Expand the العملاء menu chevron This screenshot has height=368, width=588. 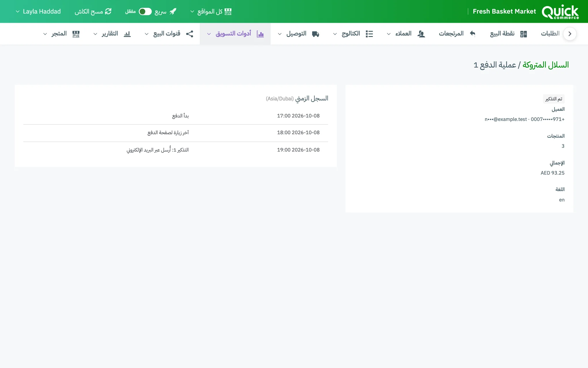pos(389,34)
